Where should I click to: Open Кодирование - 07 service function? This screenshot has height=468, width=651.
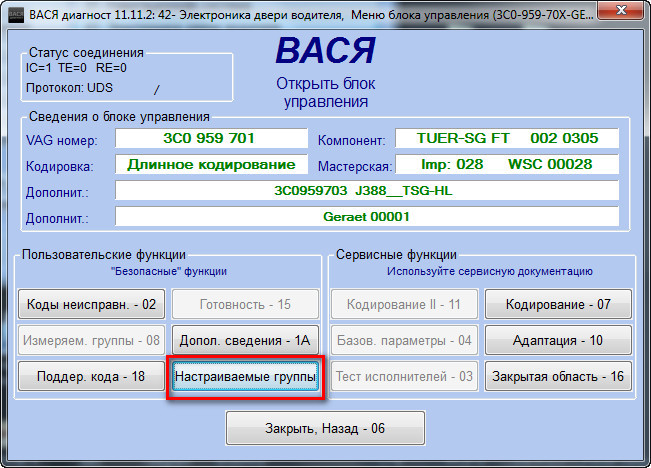558,304
